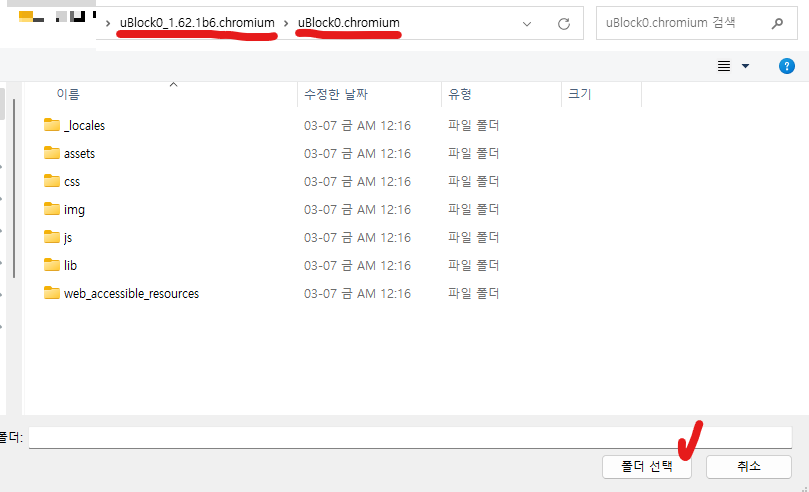Click the uBlock0_1.62.1b6.chromium breadcrumb

(x=197, y=23)
